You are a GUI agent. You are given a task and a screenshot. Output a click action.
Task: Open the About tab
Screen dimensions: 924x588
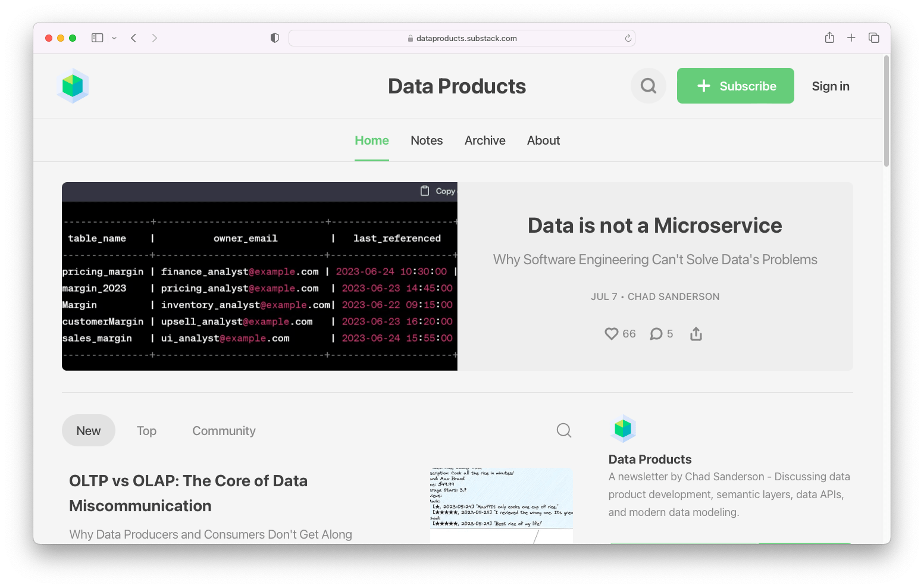[x=543, y=140]
